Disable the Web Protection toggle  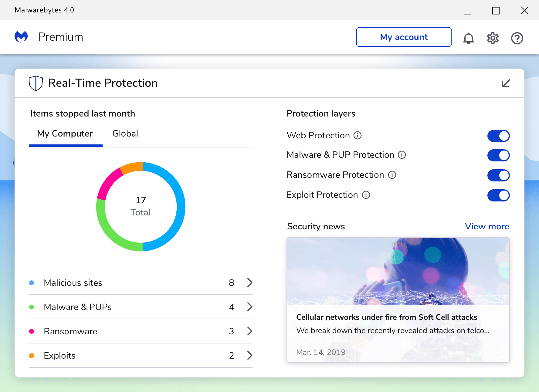coord(498,136)
